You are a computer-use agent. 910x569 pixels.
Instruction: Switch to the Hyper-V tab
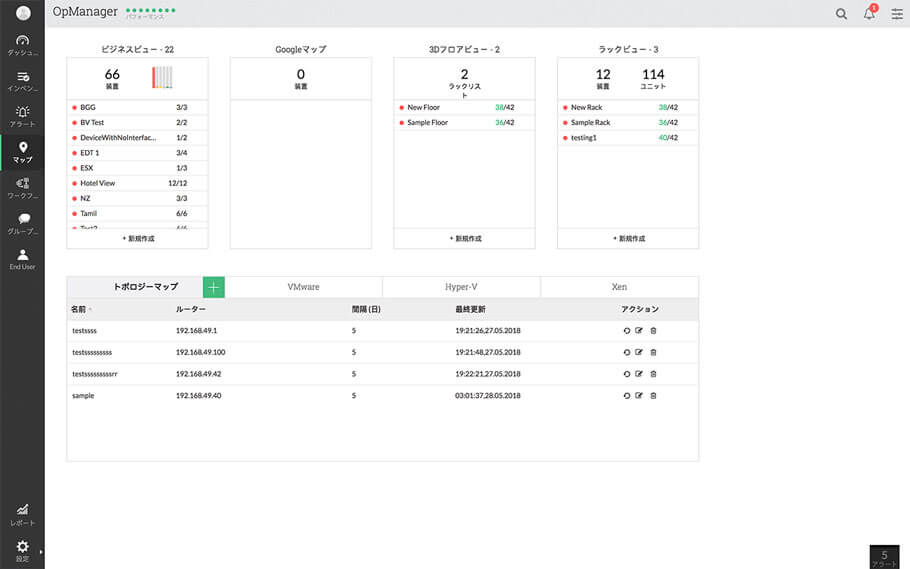tap(461, 287)
